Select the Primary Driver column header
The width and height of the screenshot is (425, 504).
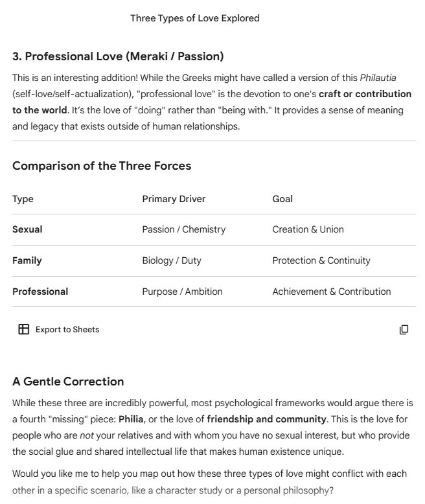174,199
